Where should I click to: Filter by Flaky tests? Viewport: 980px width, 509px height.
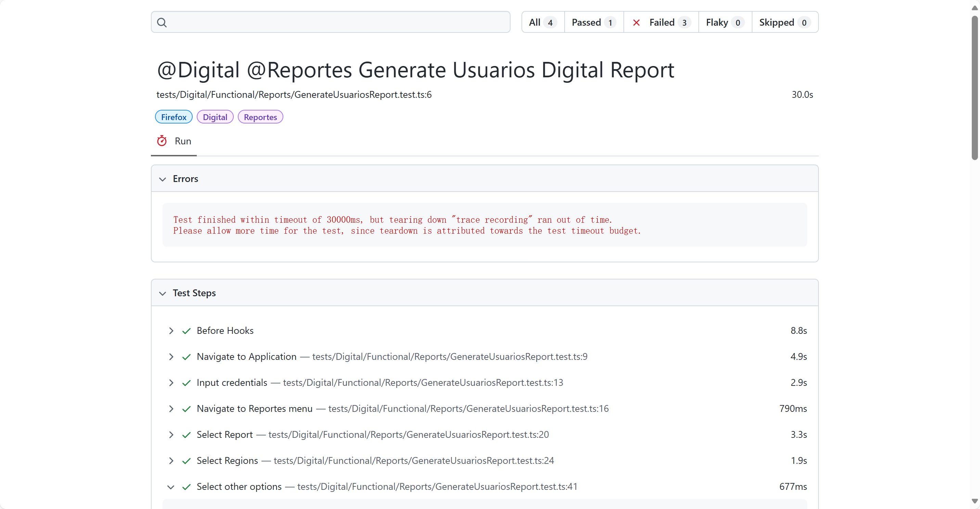click(x=725, y=23)
